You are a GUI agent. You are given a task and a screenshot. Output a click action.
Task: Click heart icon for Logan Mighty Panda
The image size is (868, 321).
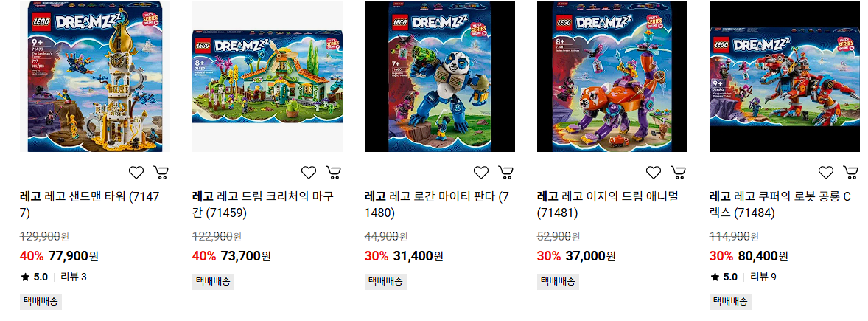[x=481, y=173]
